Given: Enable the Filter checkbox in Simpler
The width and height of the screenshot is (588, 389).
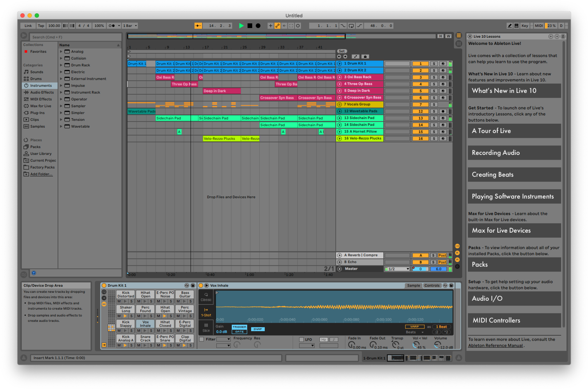Looking at the screenshot, I should click(202, 339).
